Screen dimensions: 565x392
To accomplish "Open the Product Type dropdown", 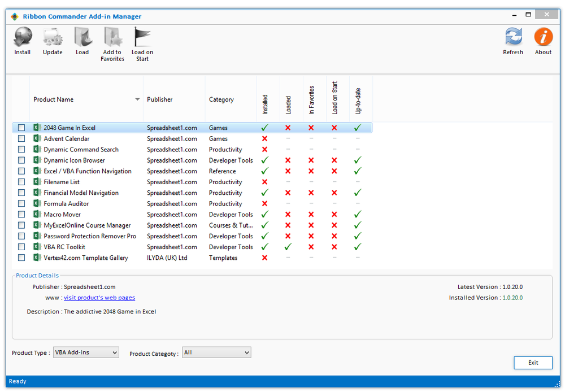I will 86,352.
